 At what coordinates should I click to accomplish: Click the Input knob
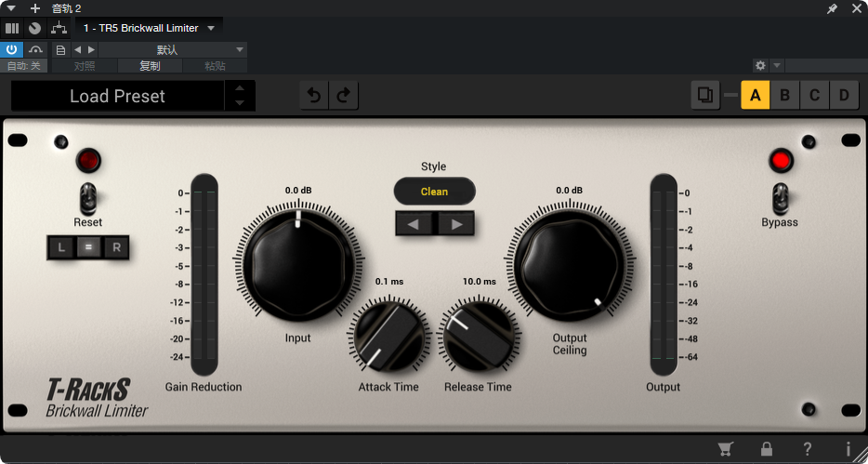pyautogui.click(x=298, y=266)
